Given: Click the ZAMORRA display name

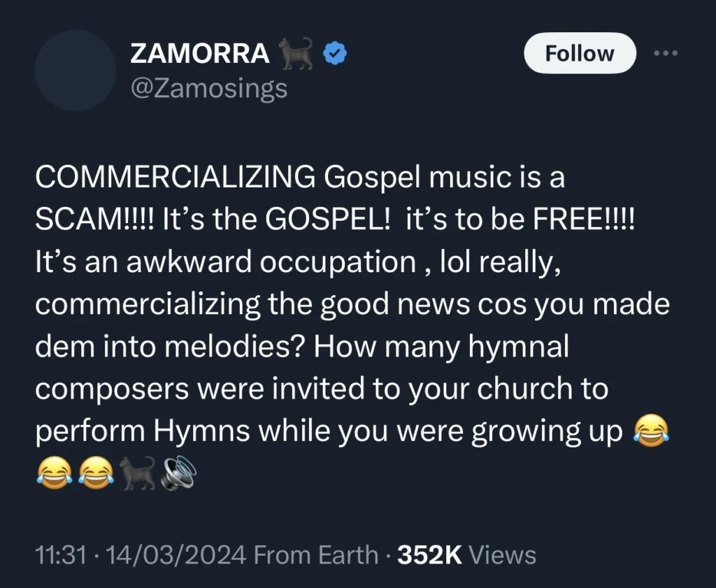Looking at the screenshot, I should pos(199,51).
